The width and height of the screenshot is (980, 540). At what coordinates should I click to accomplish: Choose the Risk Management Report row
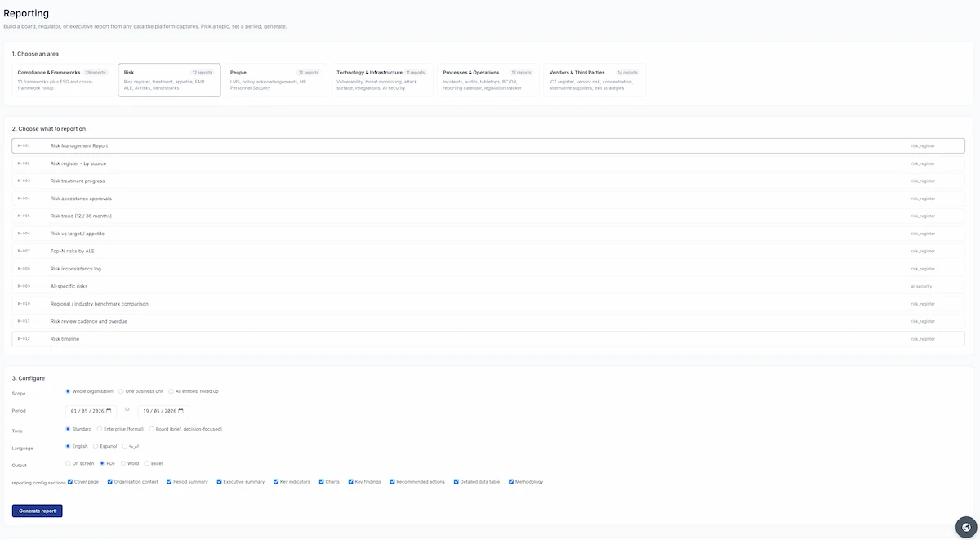[488, 145]
